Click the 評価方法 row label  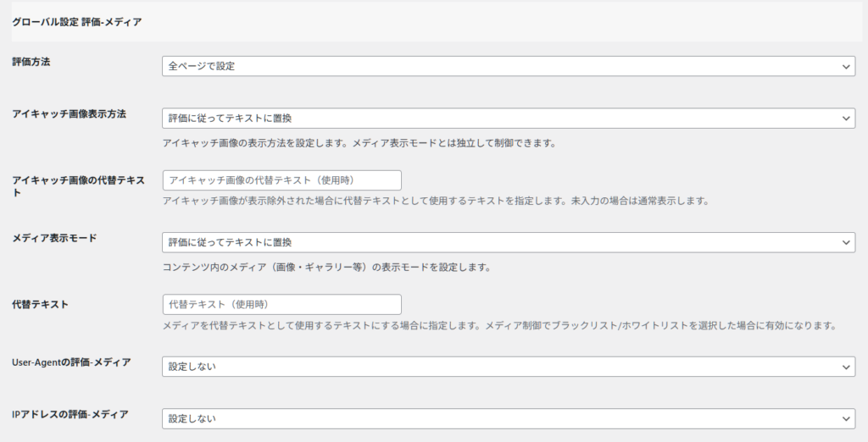tap(31, 62)
